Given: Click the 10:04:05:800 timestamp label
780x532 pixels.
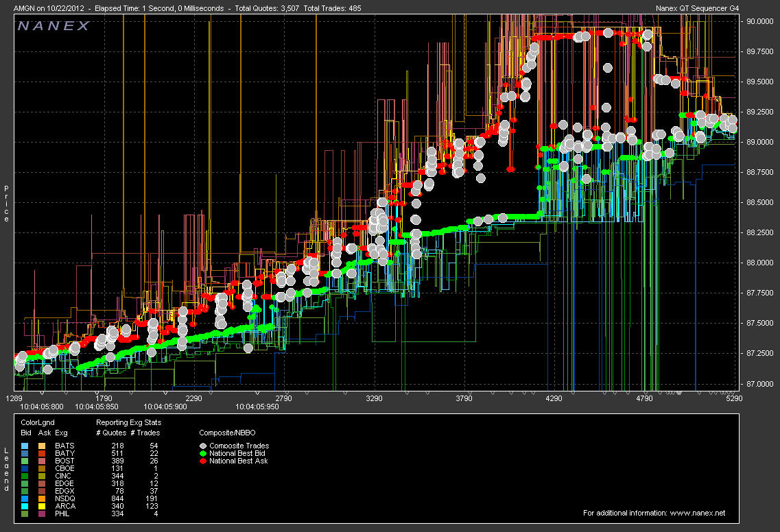Looking at the screenshot, I should click(42, 407).
